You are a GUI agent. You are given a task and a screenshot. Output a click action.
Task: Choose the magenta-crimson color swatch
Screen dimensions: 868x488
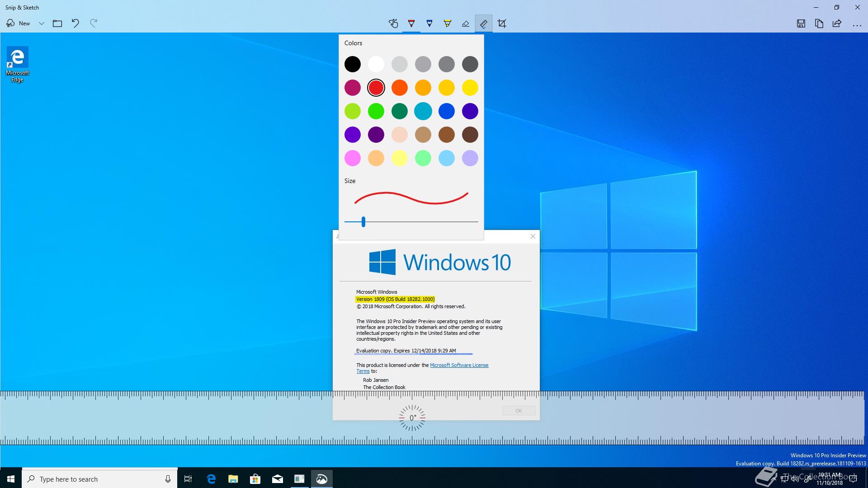[353, 88]
